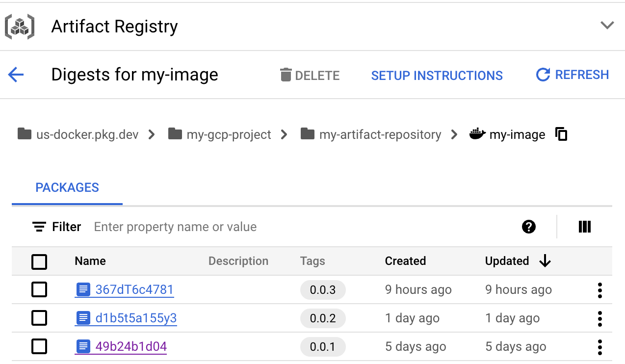Select the checkbox for digest 49b24b1d04
This screenshot has height=364, width=625.
coord(39,347)
